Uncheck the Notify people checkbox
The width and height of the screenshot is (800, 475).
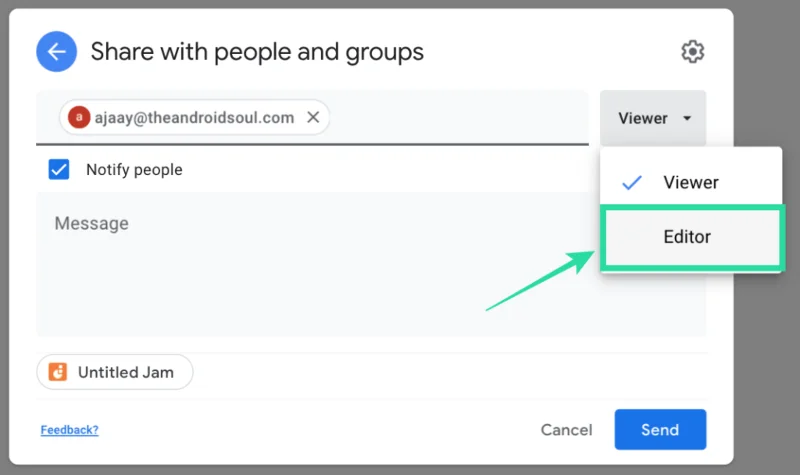(59, 170)
